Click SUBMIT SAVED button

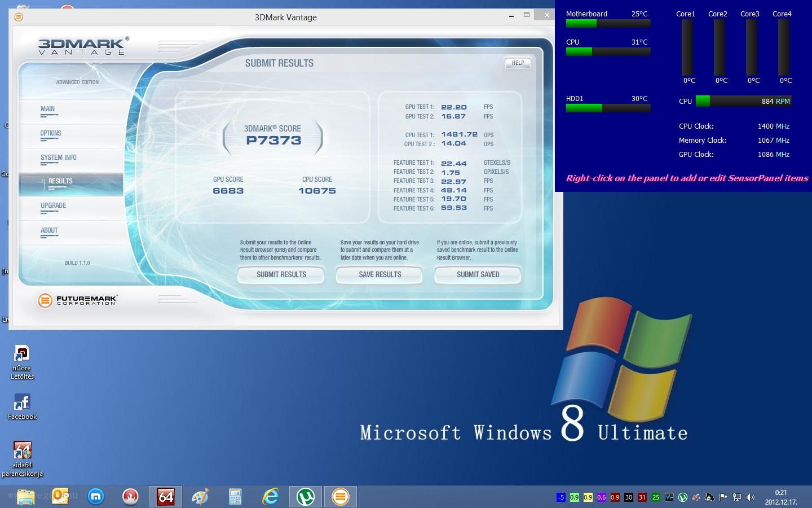(478, 275)
